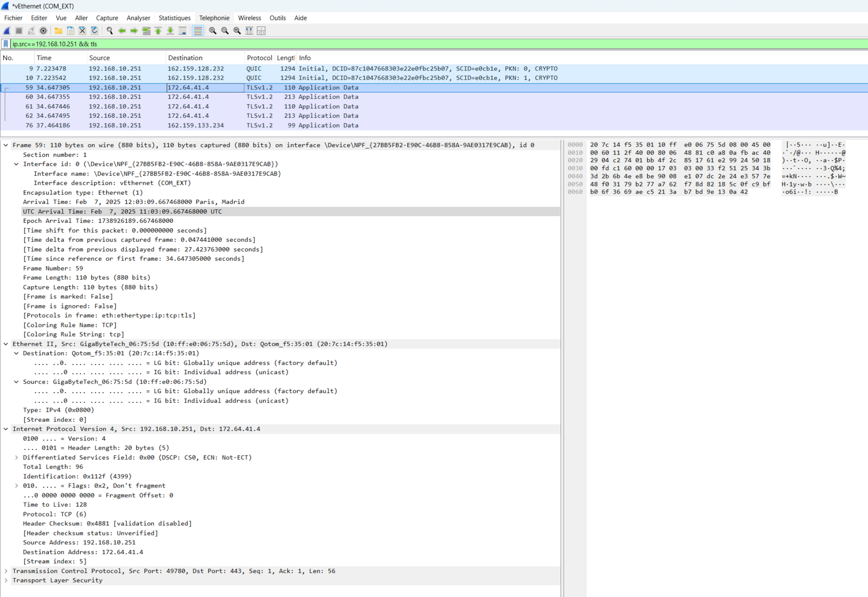
Task: Expand the Transport Layer Security section
Action: pos(6,580)
